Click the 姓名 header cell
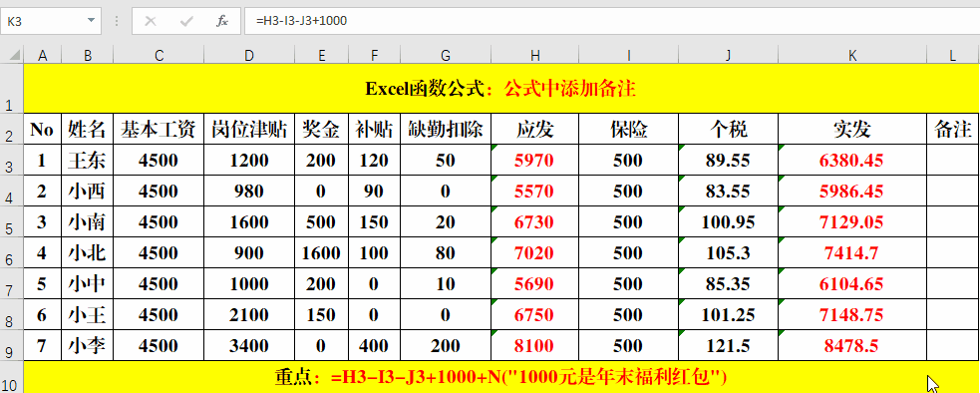Image resolution: width=980 pixels, height=393 pixels. tap(88, 129)
